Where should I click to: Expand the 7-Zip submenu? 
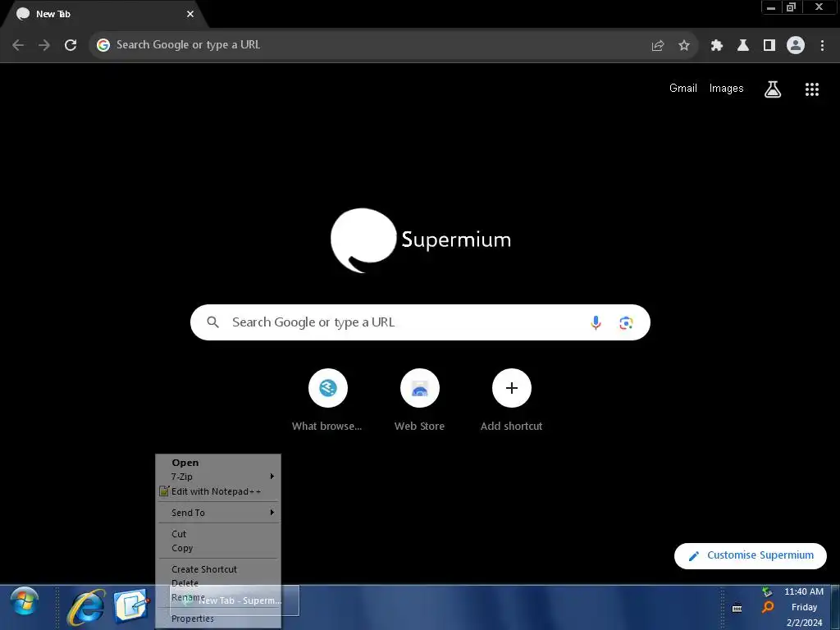pyautogui.click(x=218, y=477)
